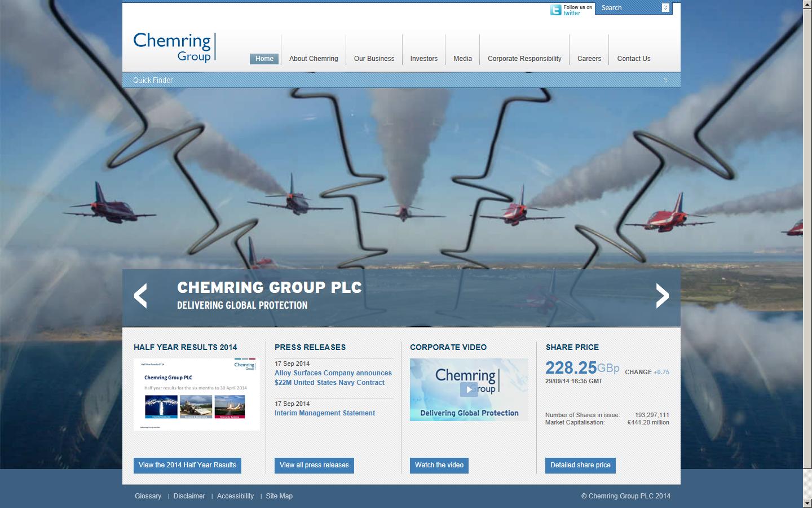The image size is (812, 508).
Task: Return home by clicking the Chemring Group logo
Action: (173, 48)
